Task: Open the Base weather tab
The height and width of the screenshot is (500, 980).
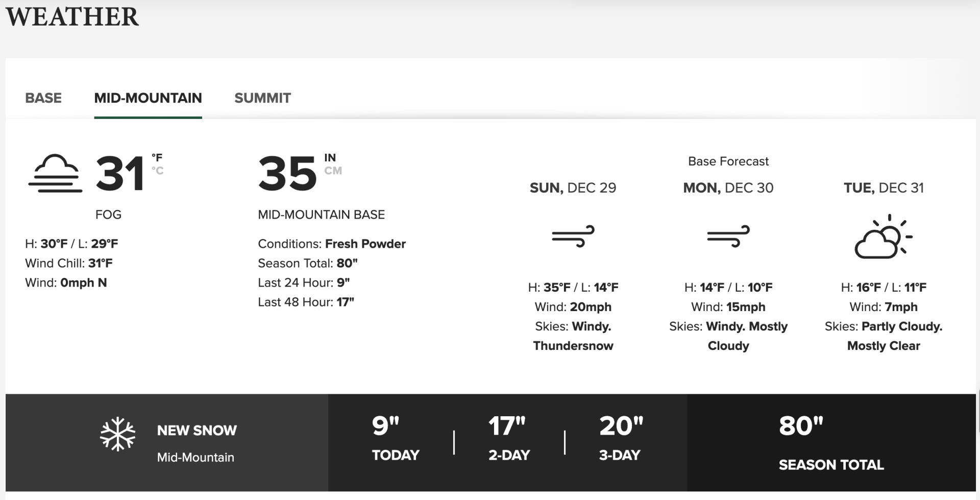Action: click(x=43, y=98)
